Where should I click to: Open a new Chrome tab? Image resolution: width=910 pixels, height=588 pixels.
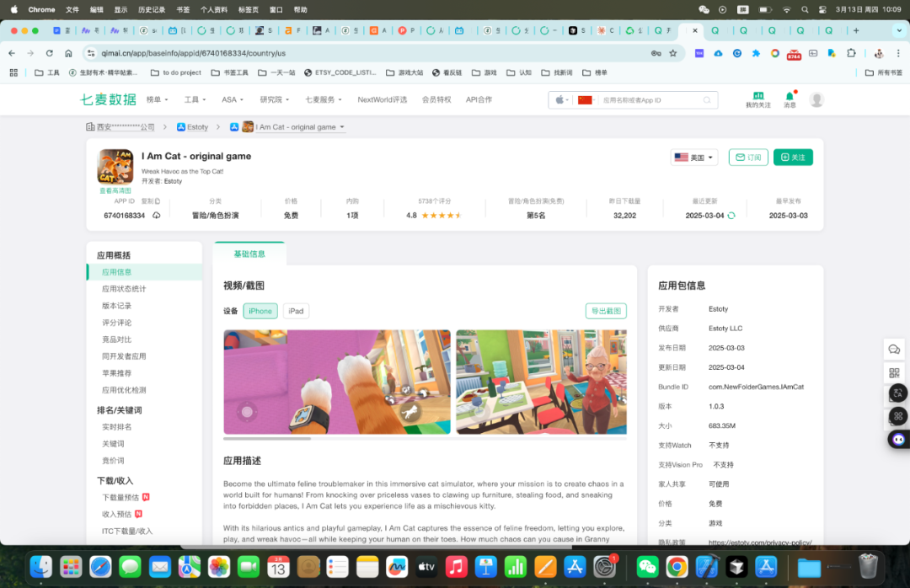(856, 30)
